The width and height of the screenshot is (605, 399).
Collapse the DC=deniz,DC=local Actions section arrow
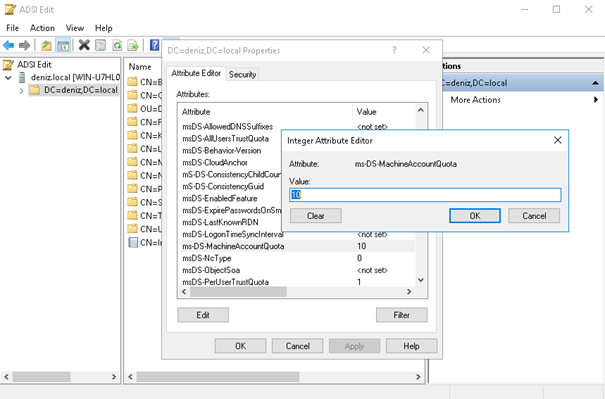pyautogui.click(x=595, y=83)
